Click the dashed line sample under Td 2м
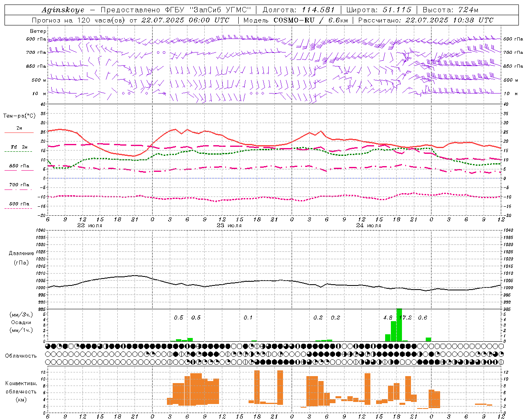Image resolution: width=525 pixels, height=420 pixels. (x=18, y=151)
